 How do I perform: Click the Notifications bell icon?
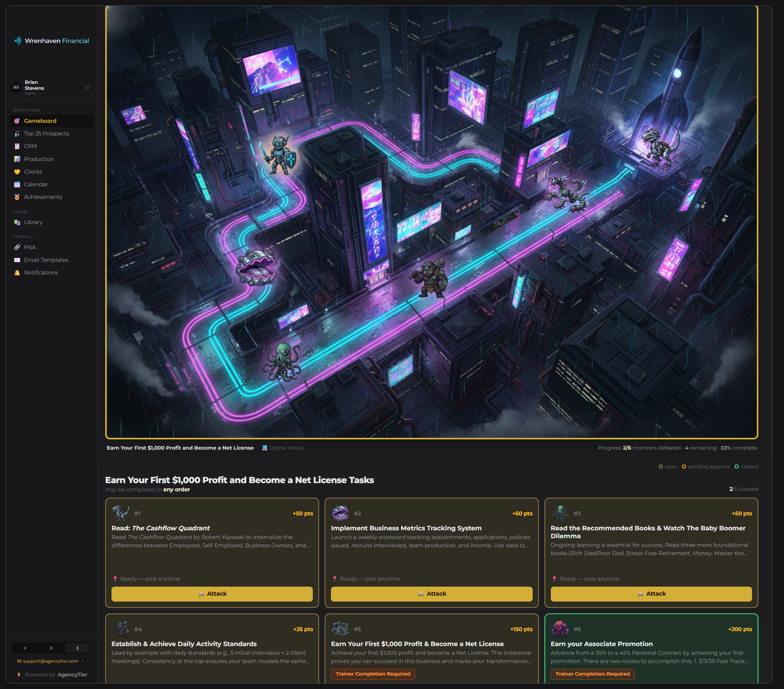17,272
